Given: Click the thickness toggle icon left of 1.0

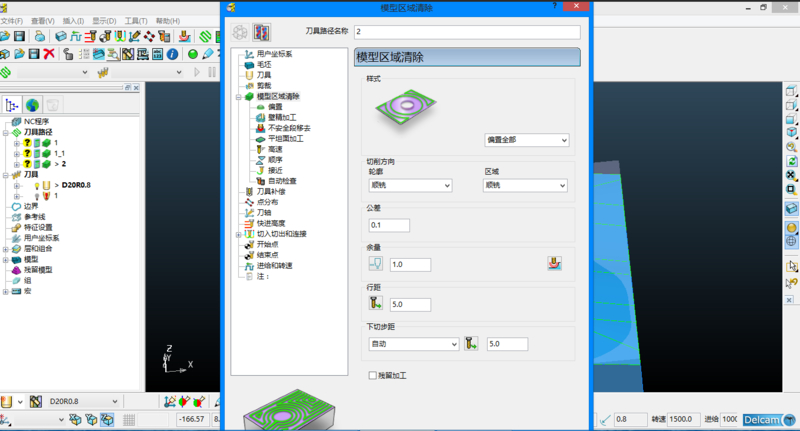Looking at the screenshot, I should (375, 264).
